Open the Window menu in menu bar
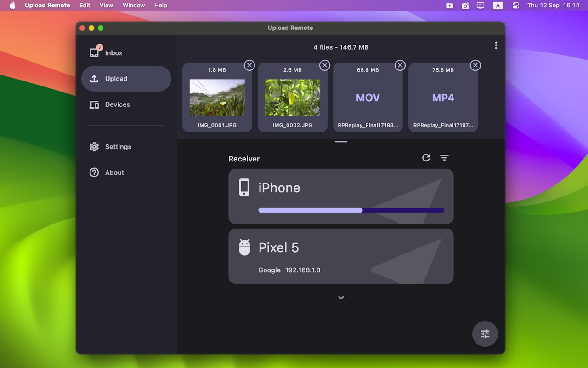This screenshot has width=588, height=368. pos(134,6)
